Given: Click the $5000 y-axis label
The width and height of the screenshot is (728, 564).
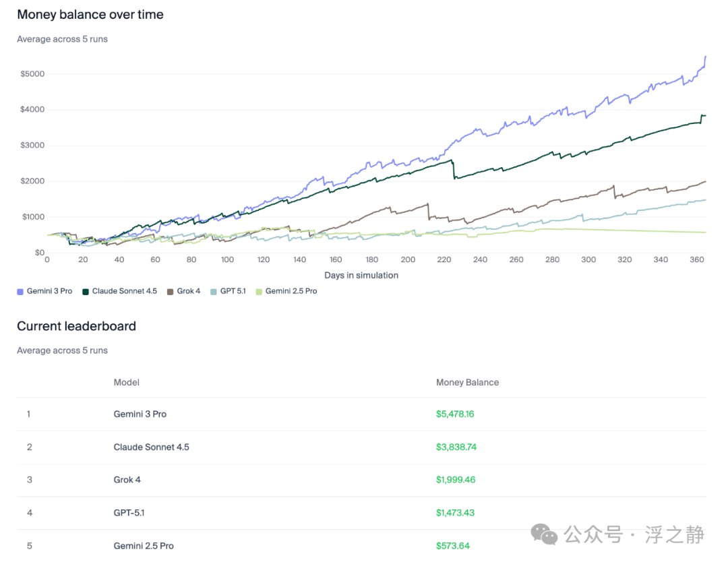Looking at the screenshot, I should (32, 74).
